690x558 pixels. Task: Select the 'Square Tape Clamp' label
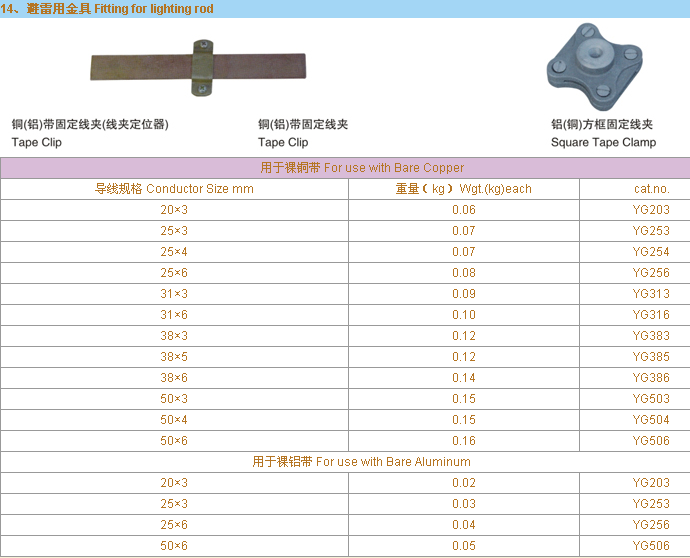coord(603,142)
